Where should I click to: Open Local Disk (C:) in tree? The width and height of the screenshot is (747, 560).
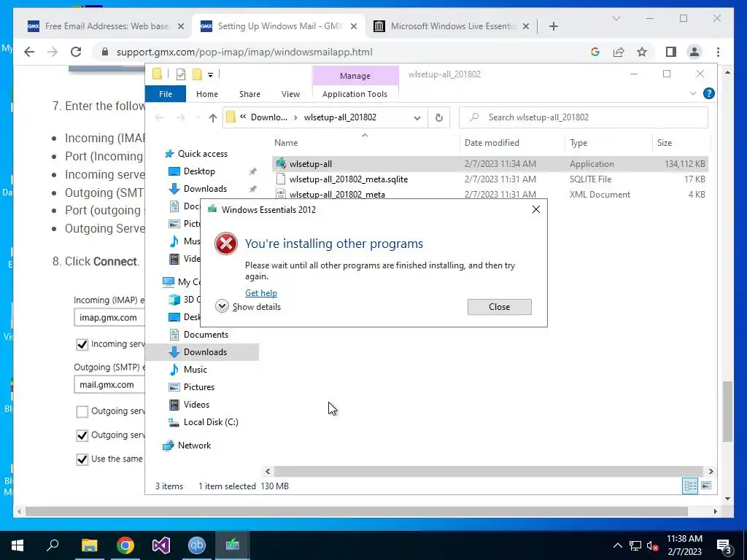211,422
